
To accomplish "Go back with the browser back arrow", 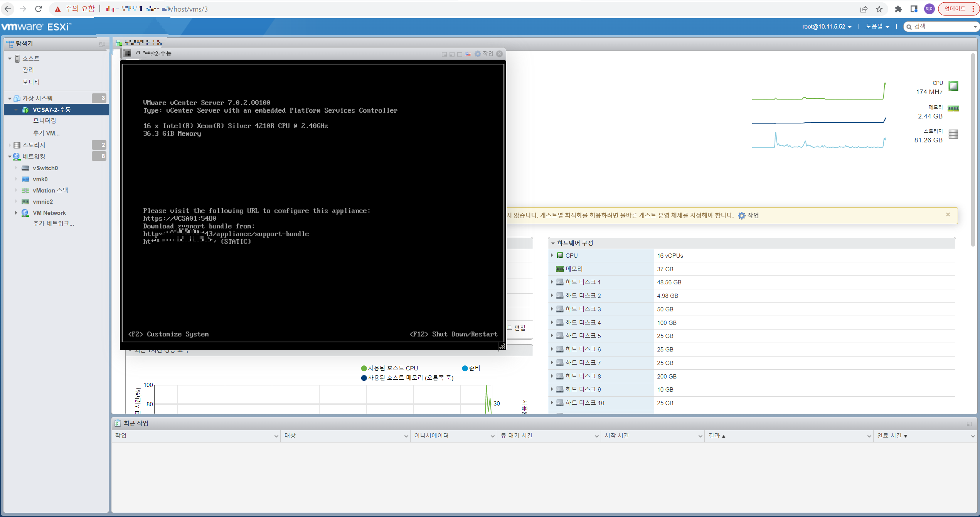I will [x=8, y=9].
